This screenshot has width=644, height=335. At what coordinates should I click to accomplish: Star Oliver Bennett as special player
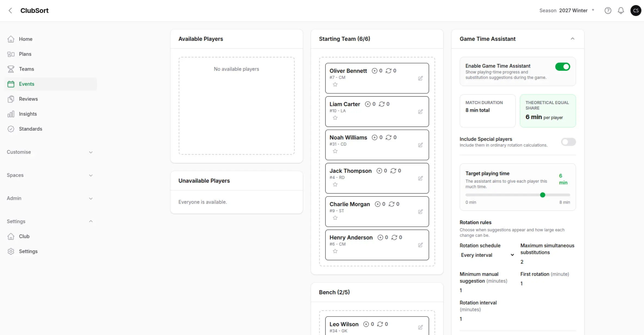[335, 85]
